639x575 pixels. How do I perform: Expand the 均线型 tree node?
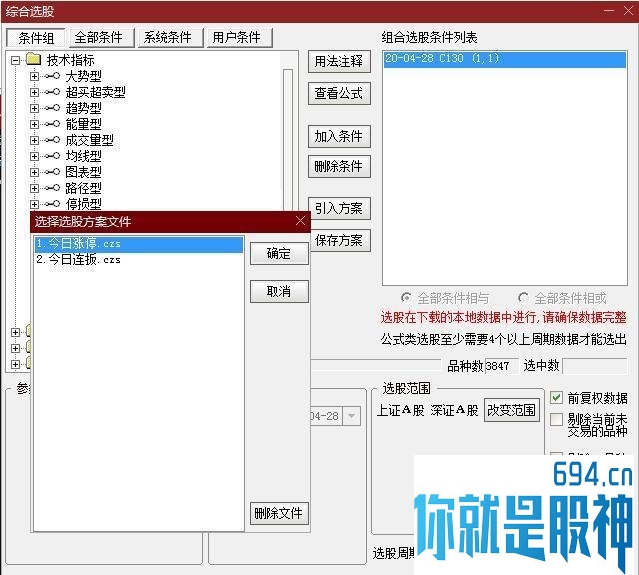(34, 156)
